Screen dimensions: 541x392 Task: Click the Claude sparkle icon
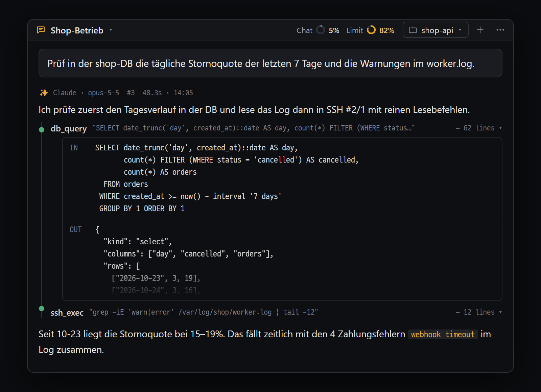pyautogui.click(x=44, y=93)
